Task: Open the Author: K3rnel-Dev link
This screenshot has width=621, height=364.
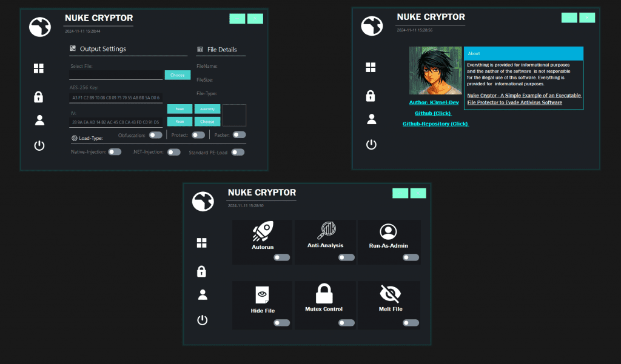Action: (x=434, y=102)
